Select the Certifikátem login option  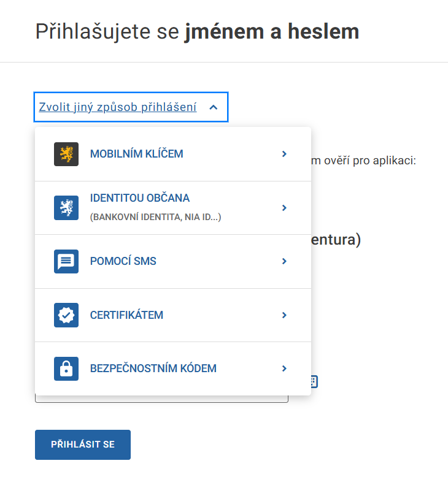tap(126, 315)
